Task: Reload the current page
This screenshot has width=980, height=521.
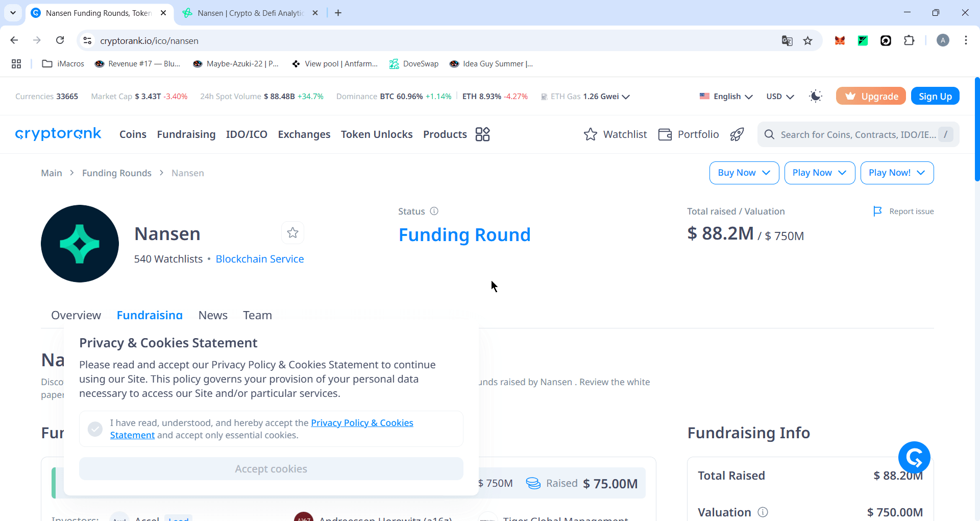Action: (x=60, y=40)
